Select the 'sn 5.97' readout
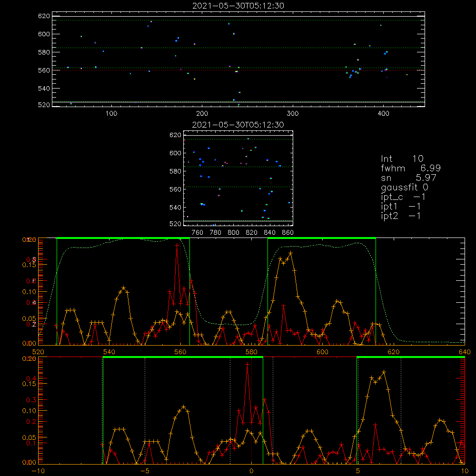 [408, 178]
